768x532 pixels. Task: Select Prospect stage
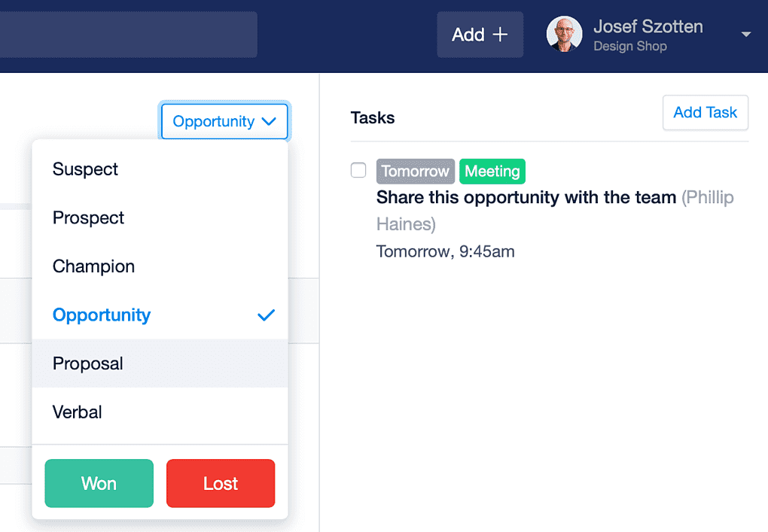click(x=160, y=217)
